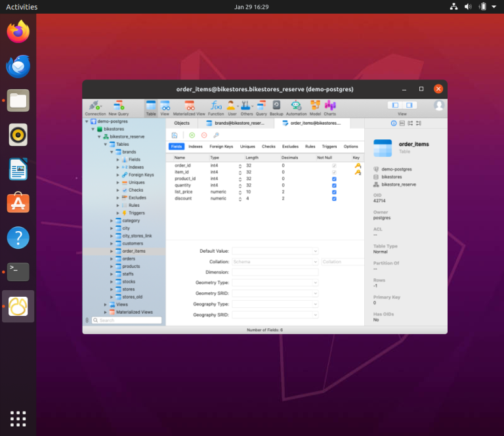The image size is (504, 436).
Task: Click the Model toolbar icon
Action: click(x=315, y=106)
